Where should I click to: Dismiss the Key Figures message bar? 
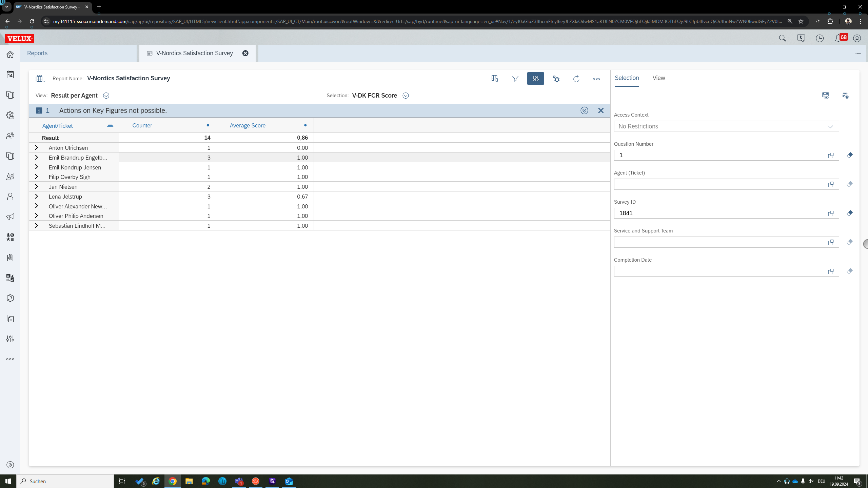(x=601, y=110)
